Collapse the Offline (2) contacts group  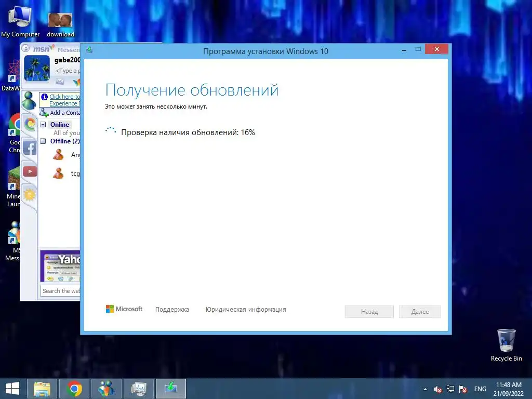click(x=43, y=141)
